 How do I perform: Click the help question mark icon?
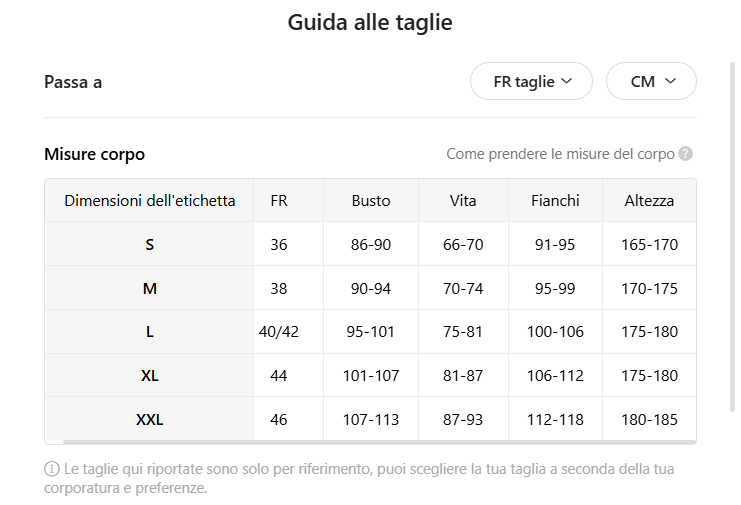click(x=685, y=154)
